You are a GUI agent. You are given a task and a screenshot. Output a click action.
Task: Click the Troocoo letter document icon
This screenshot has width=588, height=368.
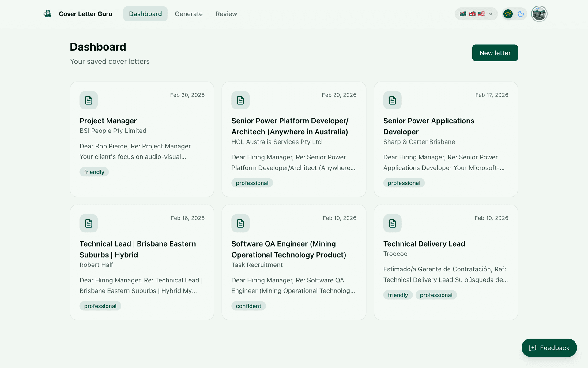(392, 223)
